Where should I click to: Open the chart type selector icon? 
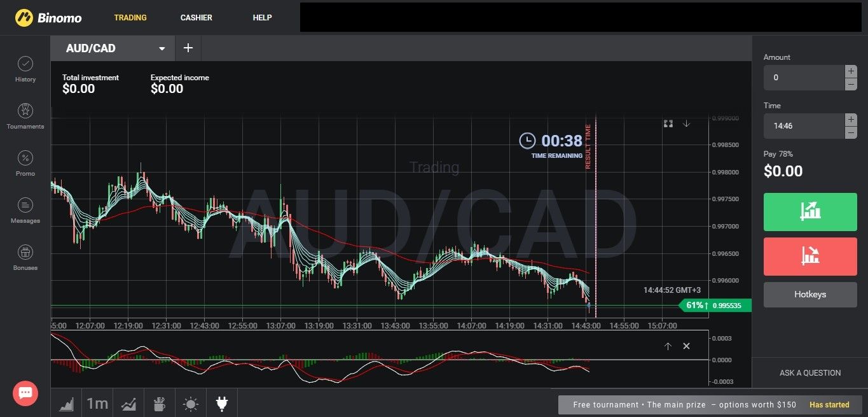pos(66,403)
